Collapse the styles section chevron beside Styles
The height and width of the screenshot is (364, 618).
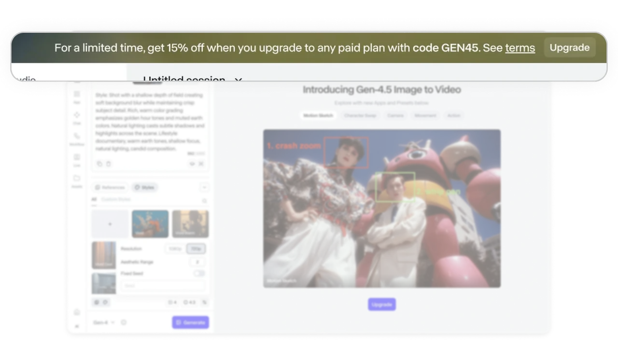tap(204, 187)
